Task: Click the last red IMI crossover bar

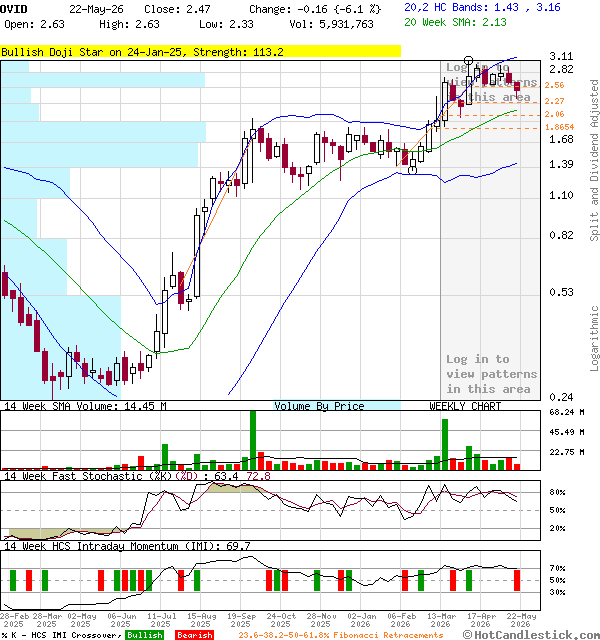Action: [517, 580]
